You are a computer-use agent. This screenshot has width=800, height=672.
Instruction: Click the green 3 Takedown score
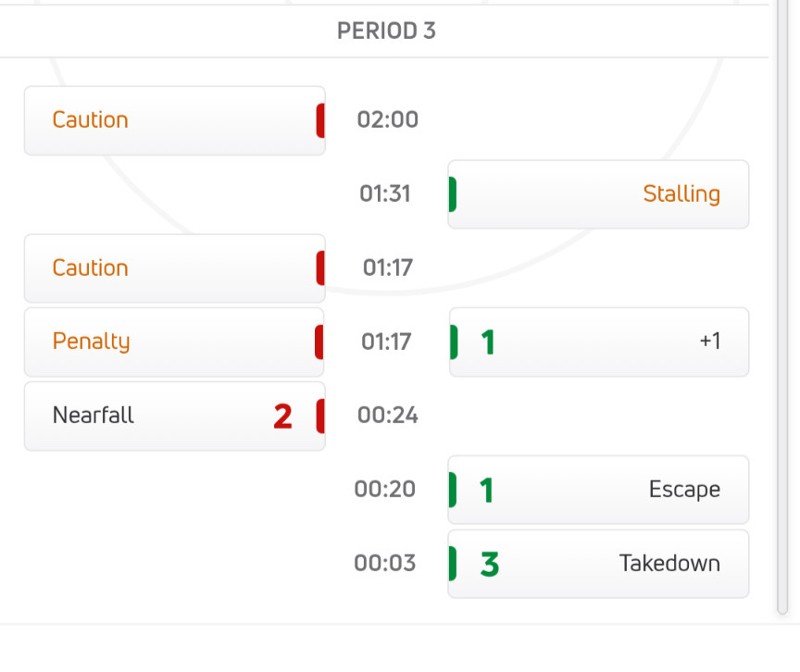coord(490,565)
